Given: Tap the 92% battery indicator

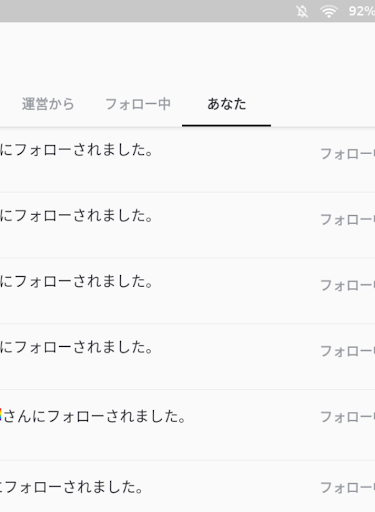Looking at the screenshot, I should (362, 11).
